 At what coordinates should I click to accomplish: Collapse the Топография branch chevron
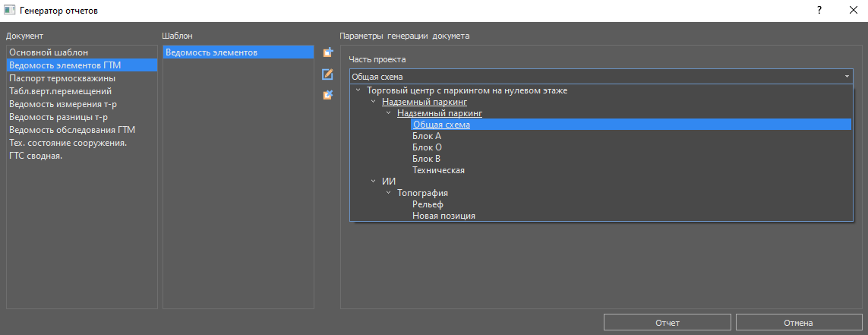pyautogui.click(x=389, y=193)
